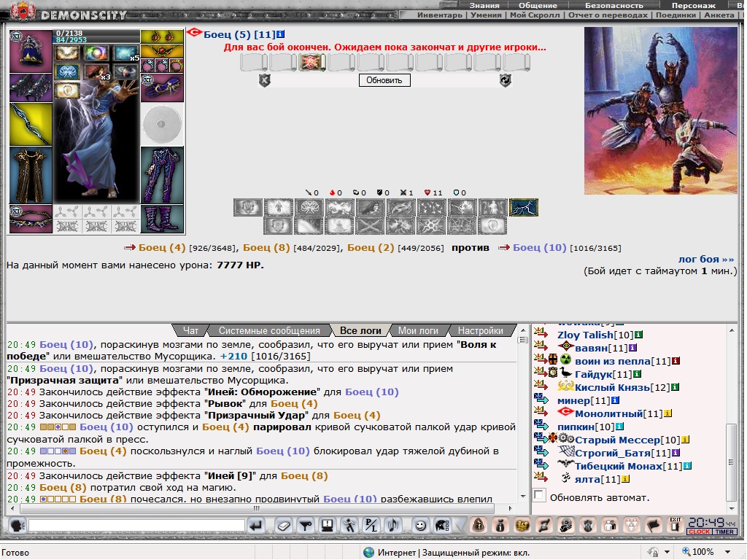This screenshot has height=560, width=747.
Task: Open the Отчет о переводах link
Action: click(608, 15)
